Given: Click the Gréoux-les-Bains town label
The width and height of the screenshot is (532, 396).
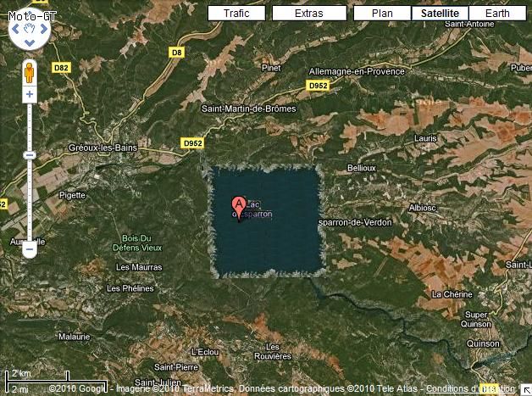Looking at the screenshot, I should point(103,148).
